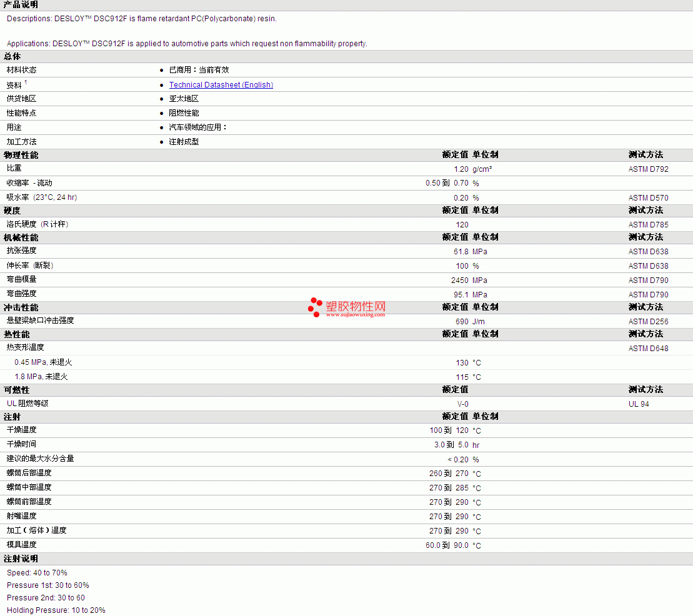The image size is (693, 616).
Task: Select the 加工(熔体)温度 row label
Action: pyautogui.click(x=37, y=530)
